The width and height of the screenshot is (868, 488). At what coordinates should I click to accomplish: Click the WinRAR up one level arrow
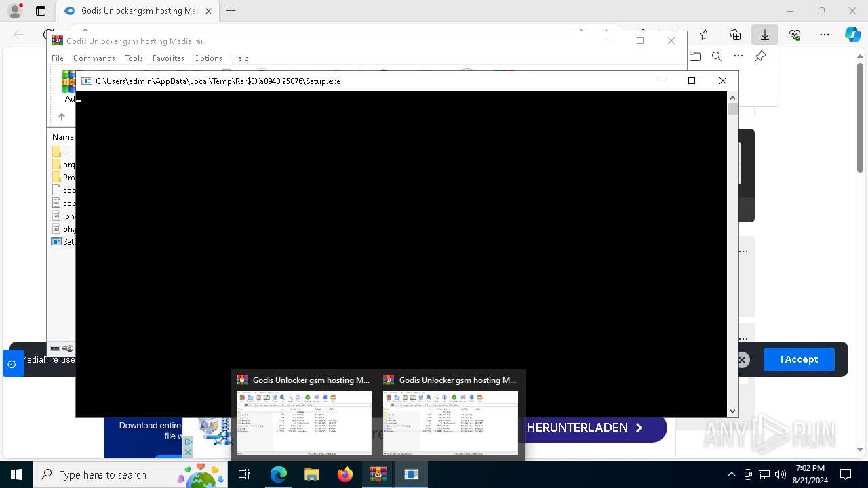point(61,117)
